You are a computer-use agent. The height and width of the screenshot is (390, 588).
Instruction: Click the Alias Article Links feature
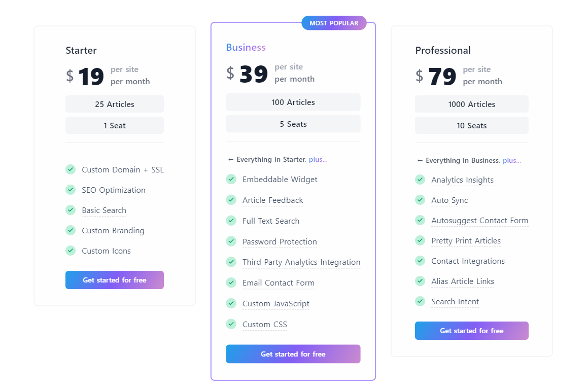(x=462, y=281)
